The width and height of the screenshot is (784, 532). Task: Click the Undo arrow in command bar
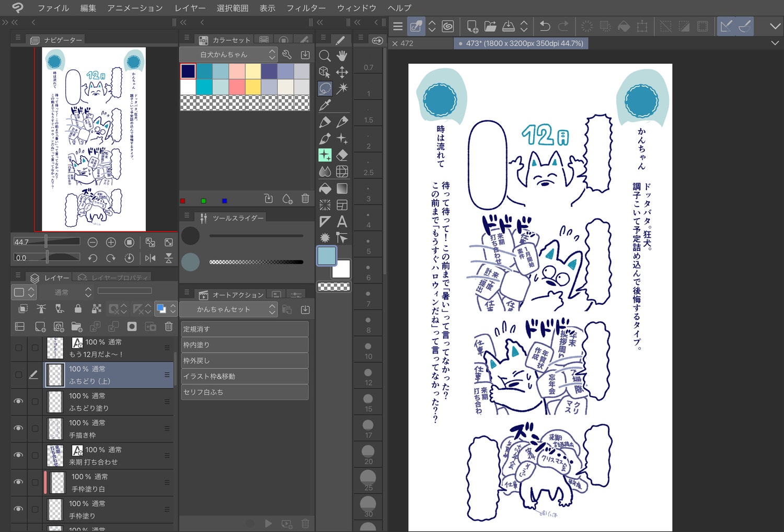(545, 26)
